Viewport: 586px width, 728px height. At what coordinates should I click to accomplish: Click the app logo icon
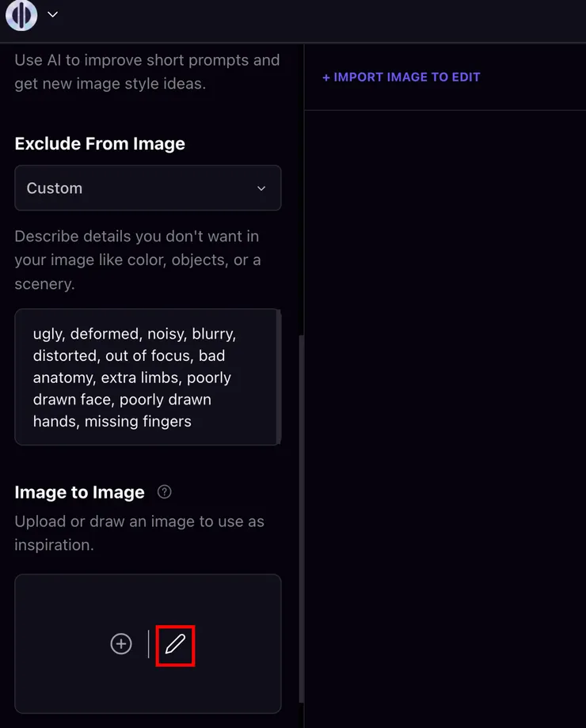point(21,15)
